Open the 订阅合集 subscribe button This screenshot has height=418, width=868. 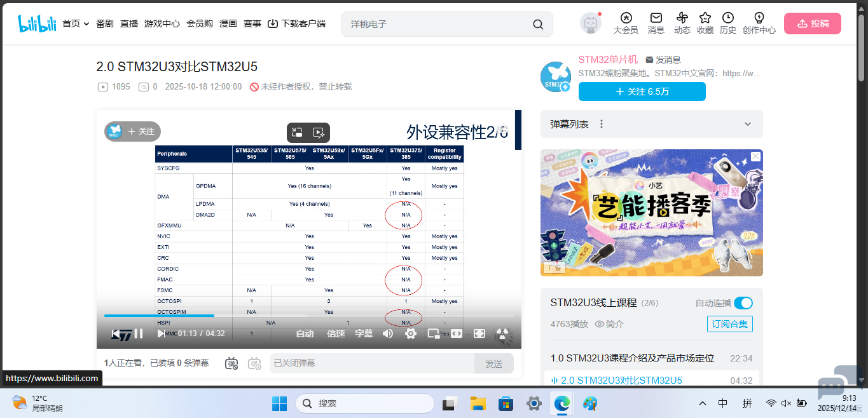(x=729, y=324)
